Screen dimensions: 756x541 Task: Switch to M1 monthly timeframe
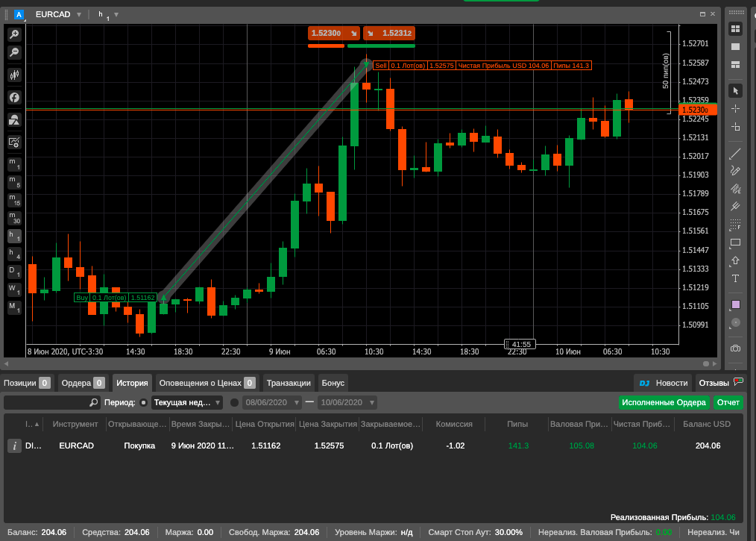(14, 307)
